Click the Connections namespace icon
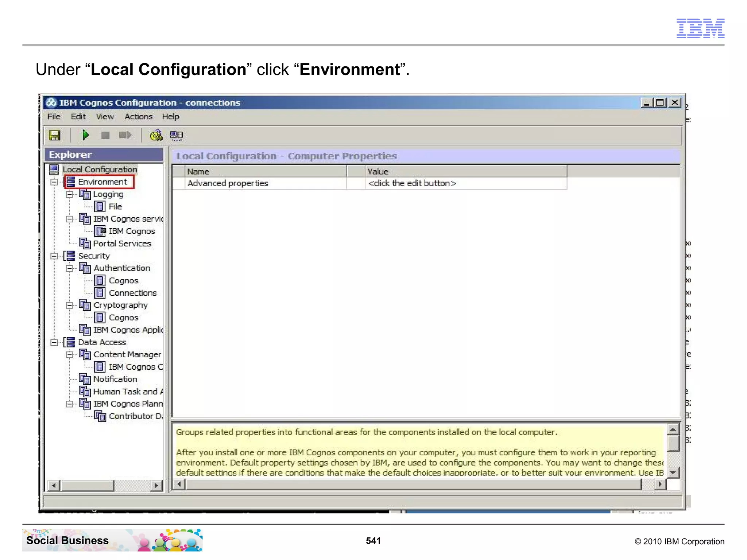747x560 pixels. 100,293
